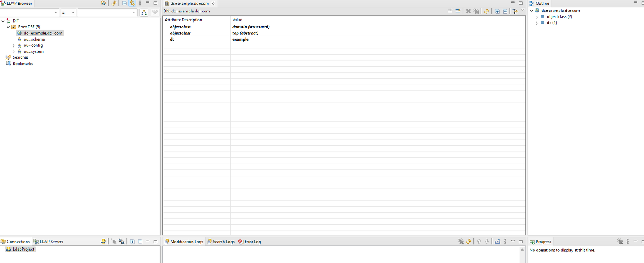Expand dc (1) in Outline
Screen dimensions: 644x263
[537, 23]
